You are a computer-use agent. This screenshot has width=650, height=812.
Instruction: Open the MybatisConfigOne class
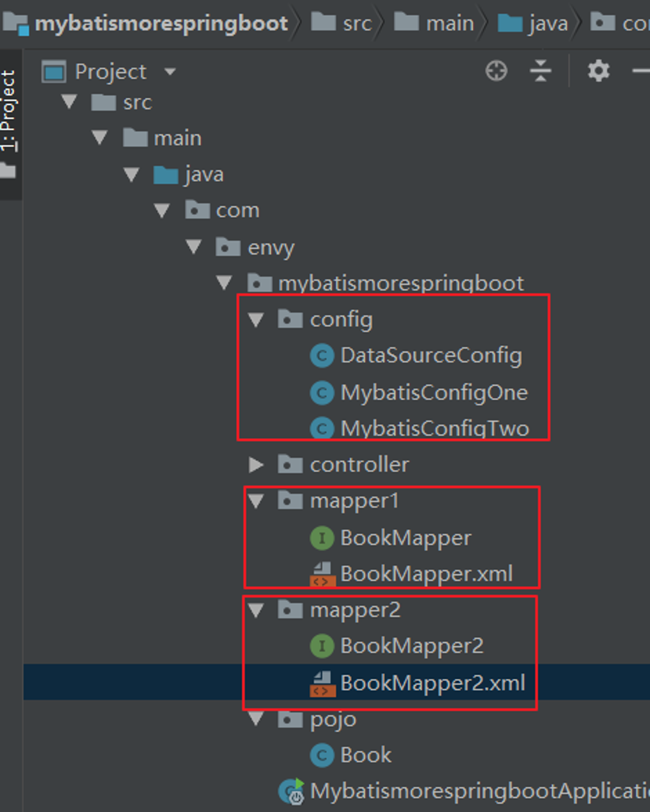(434, 393)
